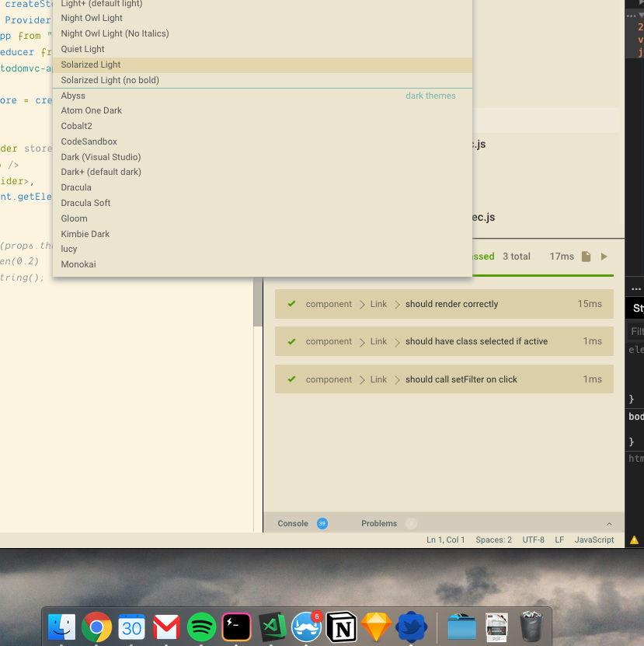644x646 pixels.
Task: Open the test file icon beside 17ms
Action: [x=586, y=257]
